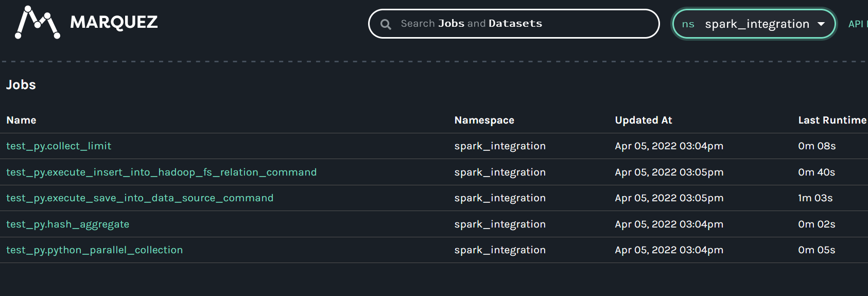868x296 pixels.
Task: Click namespace cell of hash_aggregate row
Action: (500, 224)
